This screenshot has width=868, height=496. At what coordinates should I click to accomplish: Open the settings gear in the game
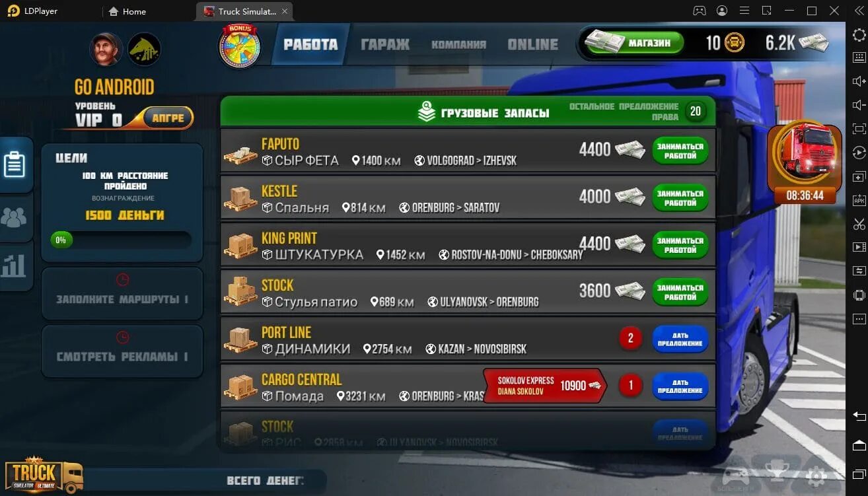(x=816, y=476)
